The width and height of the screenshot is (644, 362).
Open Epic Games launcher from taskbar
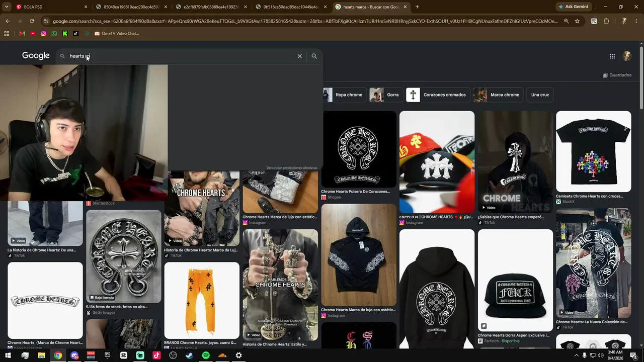107,355
